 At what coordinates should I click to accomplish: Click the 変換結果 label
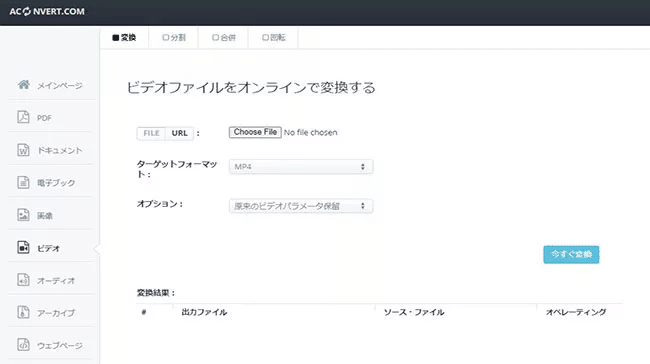[156, 293]
